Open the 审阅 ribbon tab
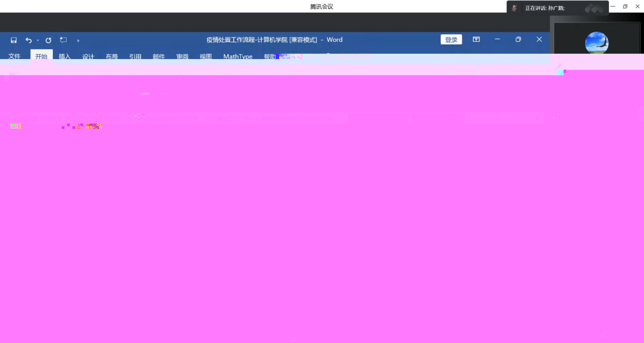This screenshot has width=644, height=343. click(182, 56)
